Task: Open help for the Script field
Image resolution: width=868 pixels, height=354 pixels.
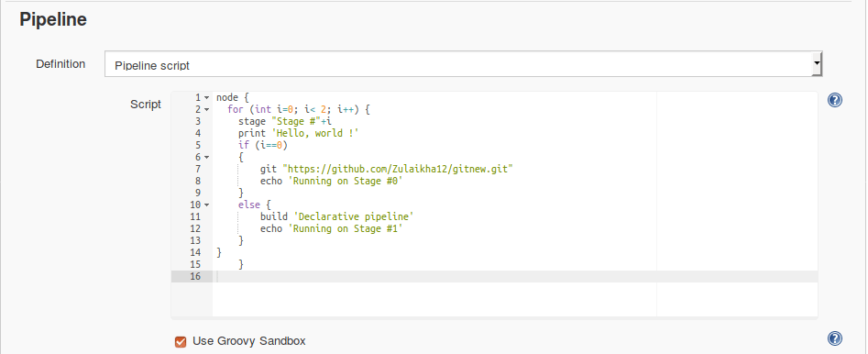Action: tap(835, 100)
